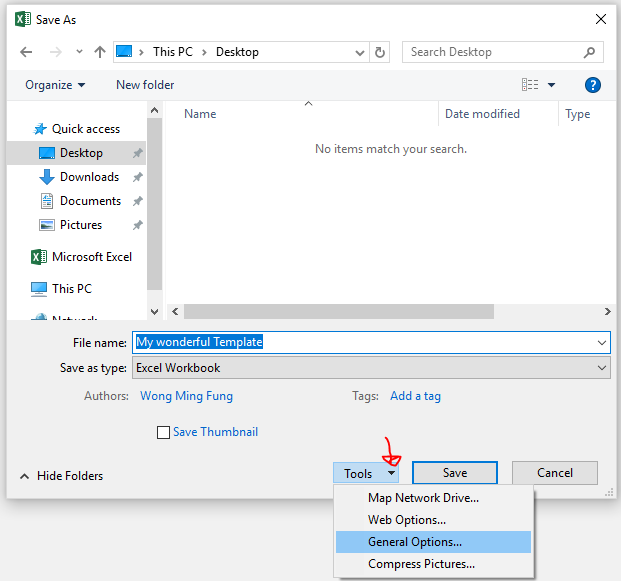Enable the Save Thumbnail checkbox
The width and height of the screenshot is (621, 581).
pyautogui.click(x=164, y=433)
